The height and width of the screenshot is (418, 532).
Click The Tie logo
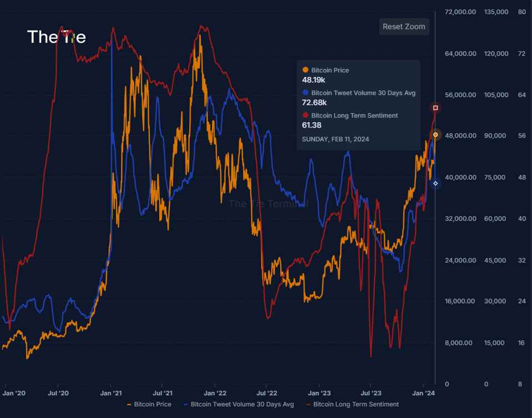(x=56, y=37)
